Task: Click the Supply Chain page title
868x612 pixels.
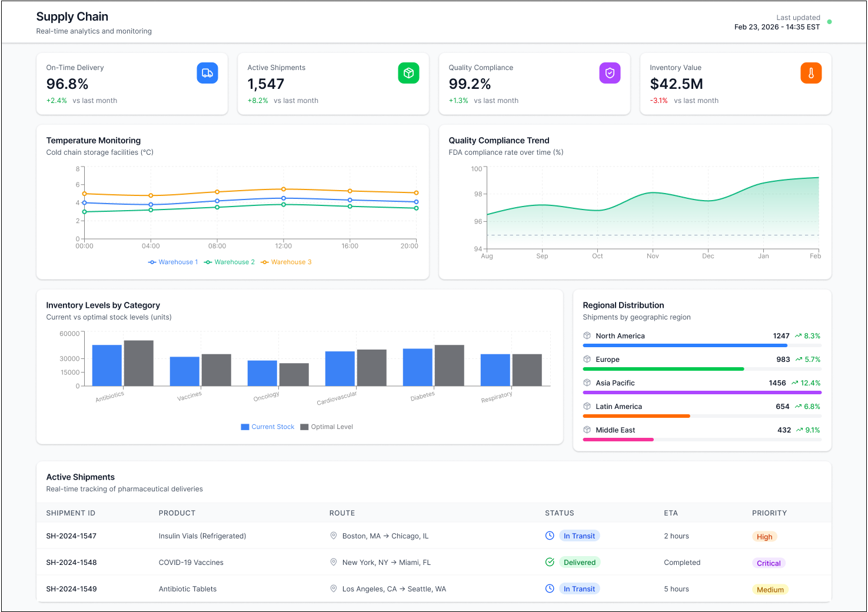Action: click(72, 16)
